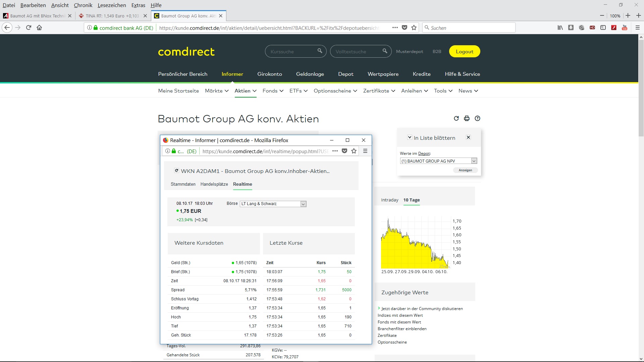Toggle the bookmark star for this page

(x=414, y=28)
